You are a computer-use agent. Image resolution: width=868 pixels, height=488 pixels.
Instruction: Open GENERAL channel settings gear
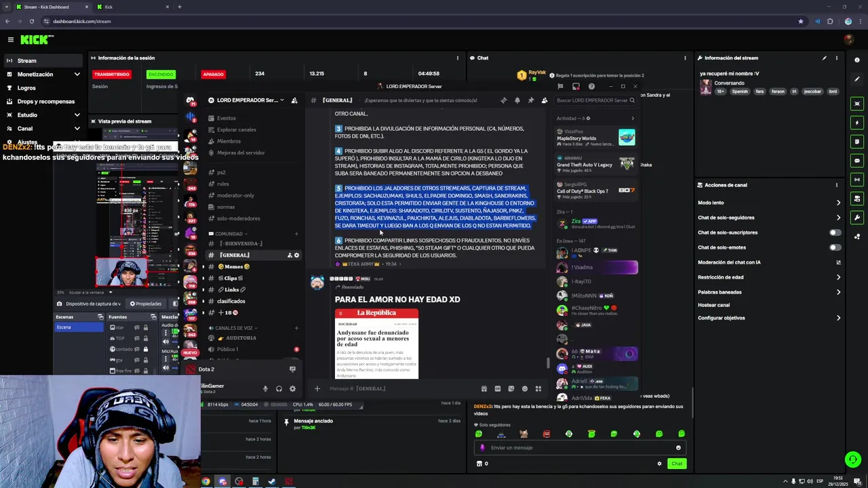click(296, 256)
